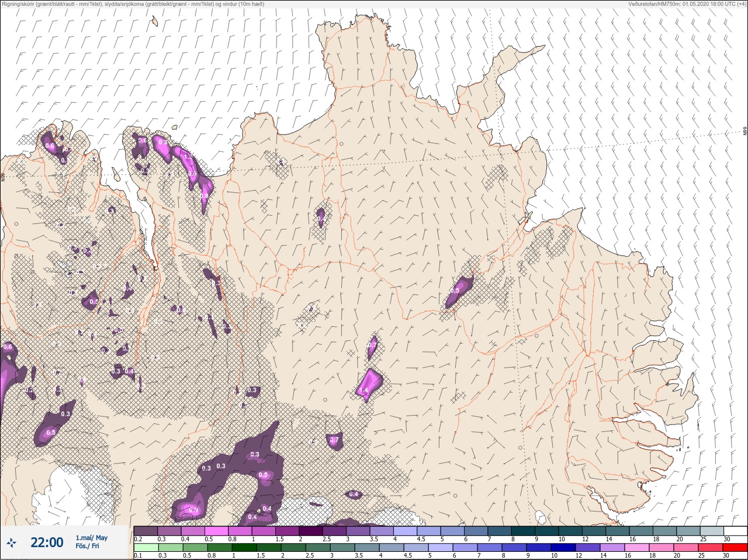Click the 30 label on the purple legend row
748x560 pixels.
726,539
